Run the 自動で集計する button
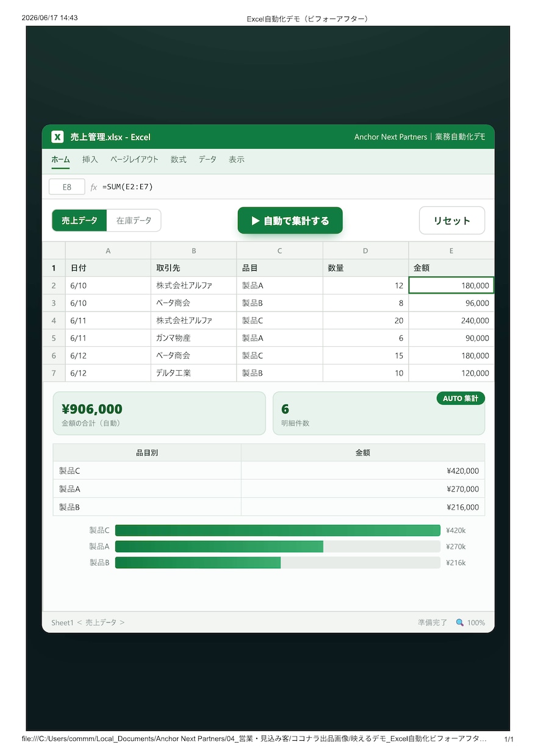This screenshot has height=756, width=535. [290, 221]
